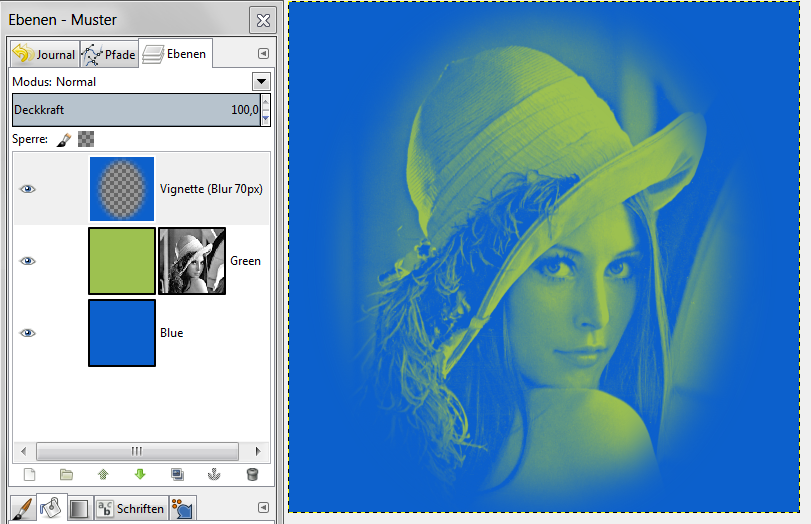This screenshot has width=811, height=524.
Task: Close the Ebenen - Muster dock window
Action: [263, 20]
